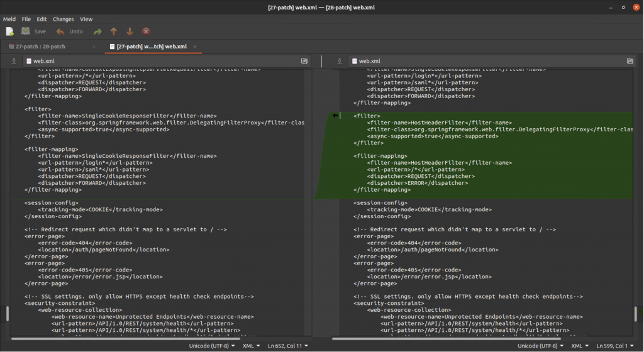
Task: Open the Changes menu
Action: coord(63,19)
